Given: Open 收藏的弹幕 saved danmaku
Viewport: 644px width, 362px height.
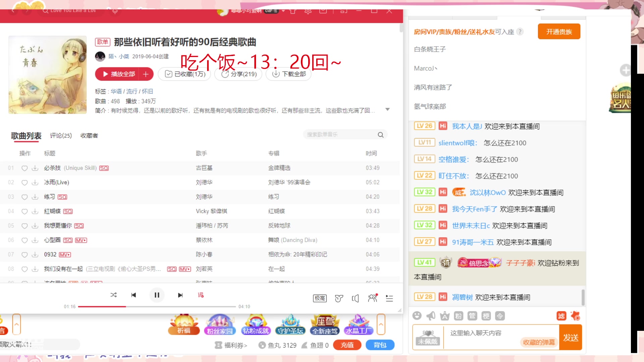Looking at the screenshot, I should [x=539, y=342].
